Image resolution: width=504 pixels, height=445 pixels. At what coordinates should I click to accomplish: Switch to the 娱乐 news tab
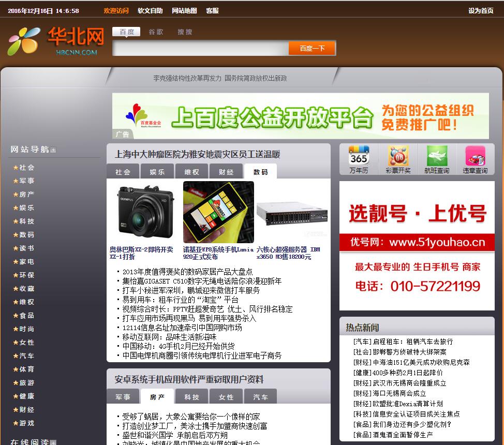pyautogui.click(x=157, y=172)
